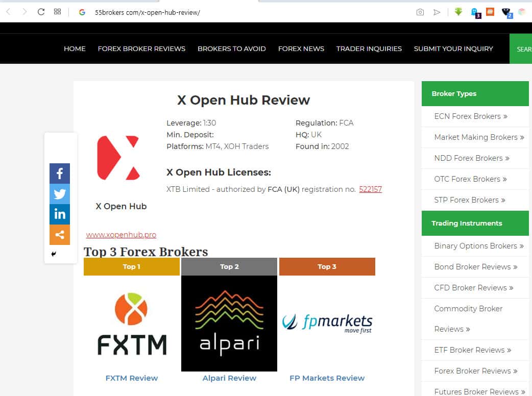532x396 pixels.
Task: Collapse the social share sidebar arrow
Action: point(54,254)
